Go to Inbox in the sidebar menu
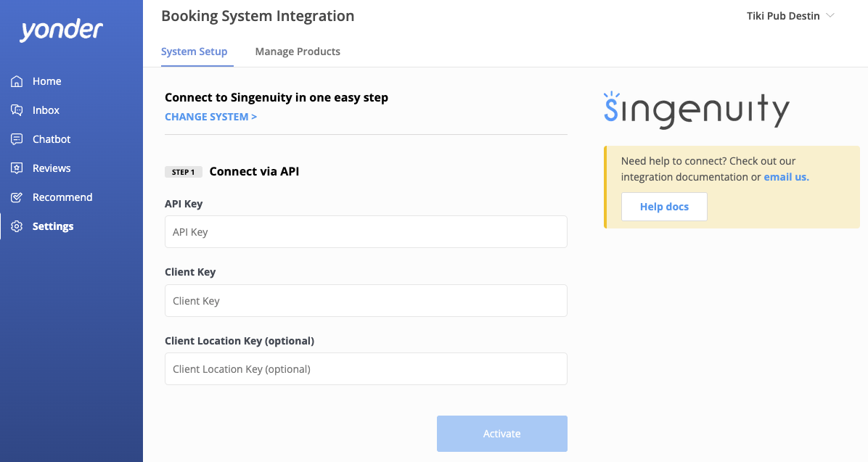This screenshot has width=868, height=462. point(46,110)
